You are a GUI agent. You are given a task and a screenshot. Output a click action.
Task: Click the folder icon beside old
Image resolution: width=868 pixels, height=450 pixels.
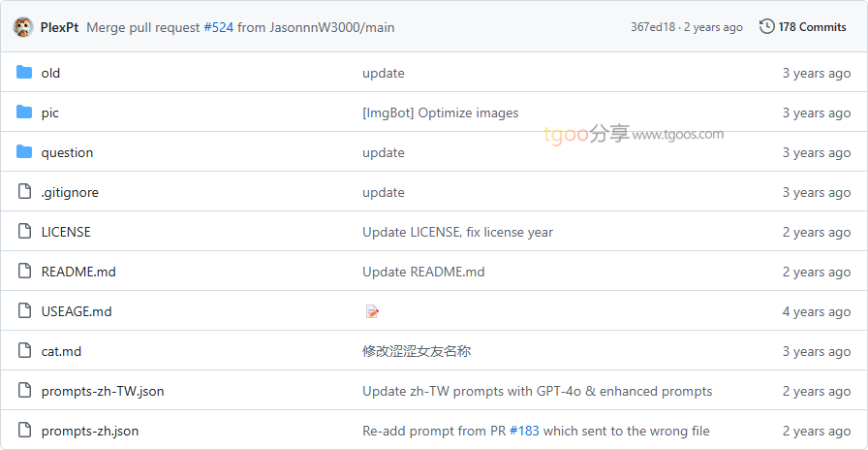tap(24, 73)
